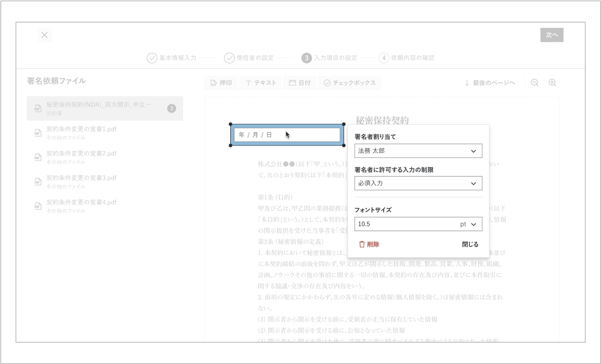
Task: Click the red 削除 trash button
Action: tap(369, 244)
